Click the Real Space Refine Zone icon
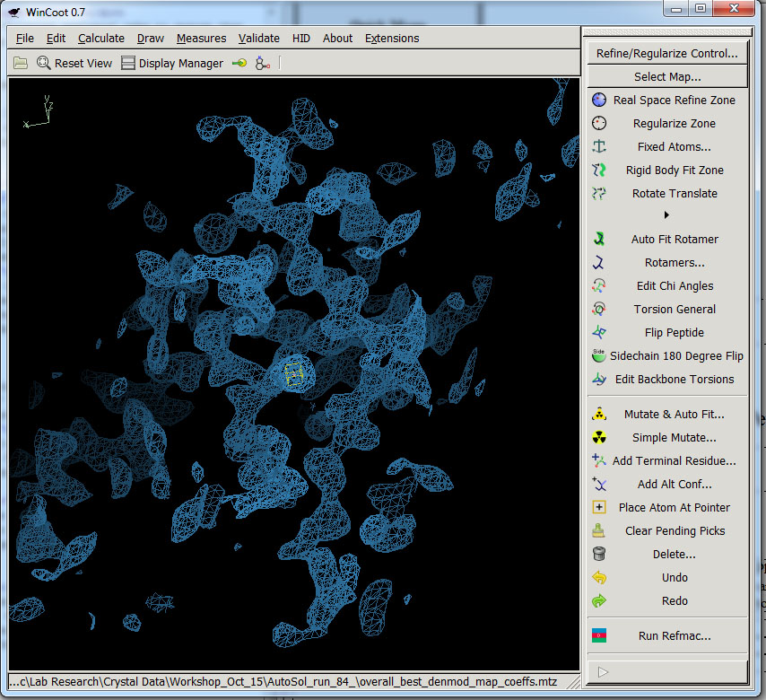Screen dimensions: 766x700 tap(599, 101)
